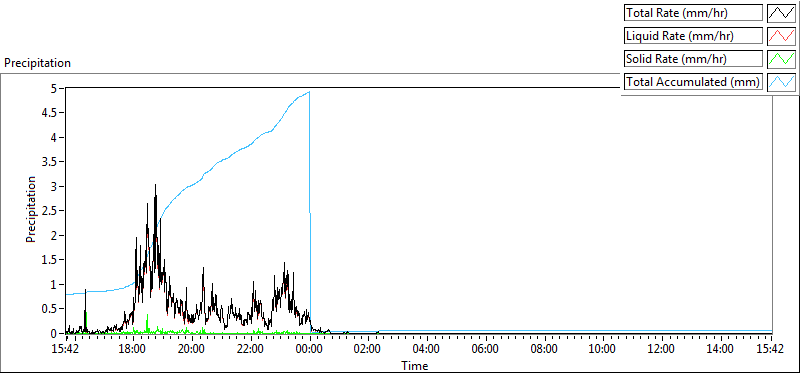
Task: Click the 06:00 time axis label
Action: 486,350
